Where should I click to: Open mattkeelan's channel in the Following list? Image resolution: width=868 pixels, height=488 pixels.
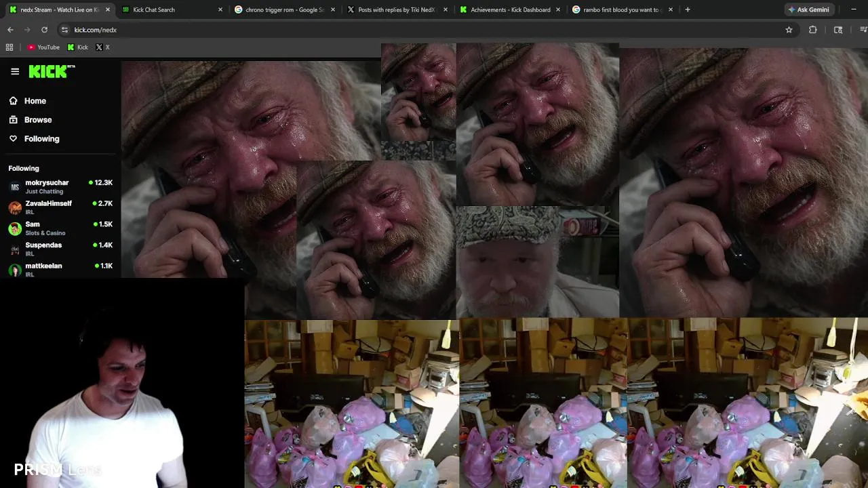[x=60, y=270]
